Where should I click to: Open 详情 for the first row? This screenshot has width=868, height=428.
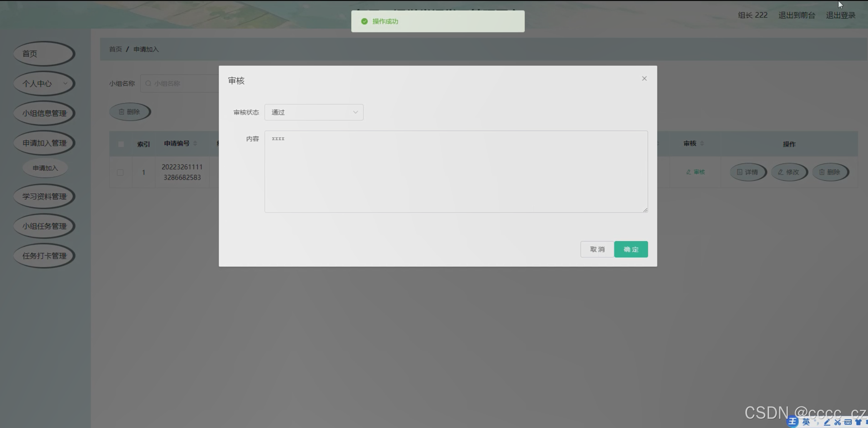747,172
